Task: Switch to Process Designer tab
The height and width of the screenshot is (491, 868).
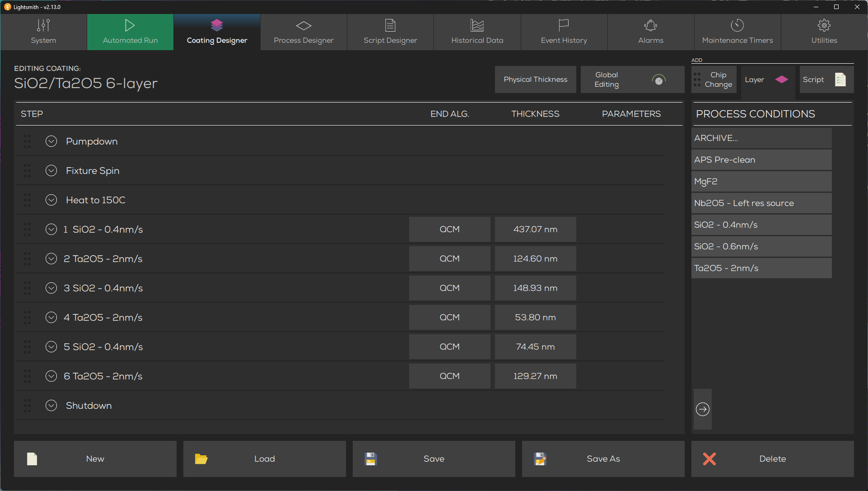Action: tap(303, 32)
